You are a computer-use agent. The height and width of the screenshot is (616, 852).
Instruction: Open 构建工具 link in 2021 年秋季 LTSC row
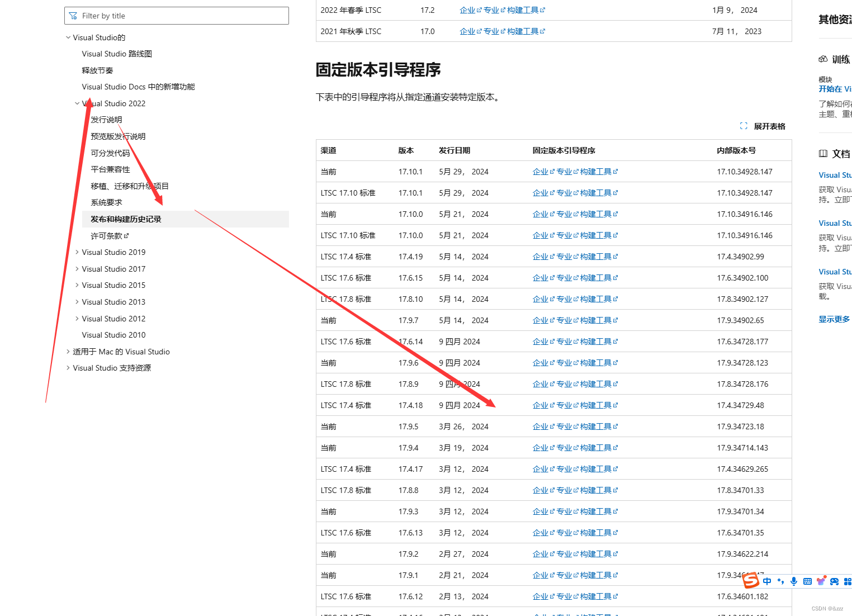pyautogui.click(x=523, y=31)
